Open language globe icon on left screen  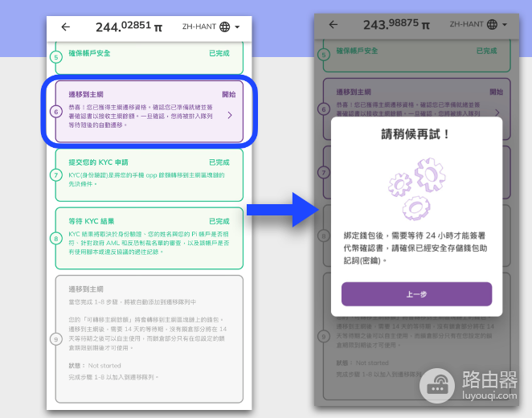tap(224, 27)
